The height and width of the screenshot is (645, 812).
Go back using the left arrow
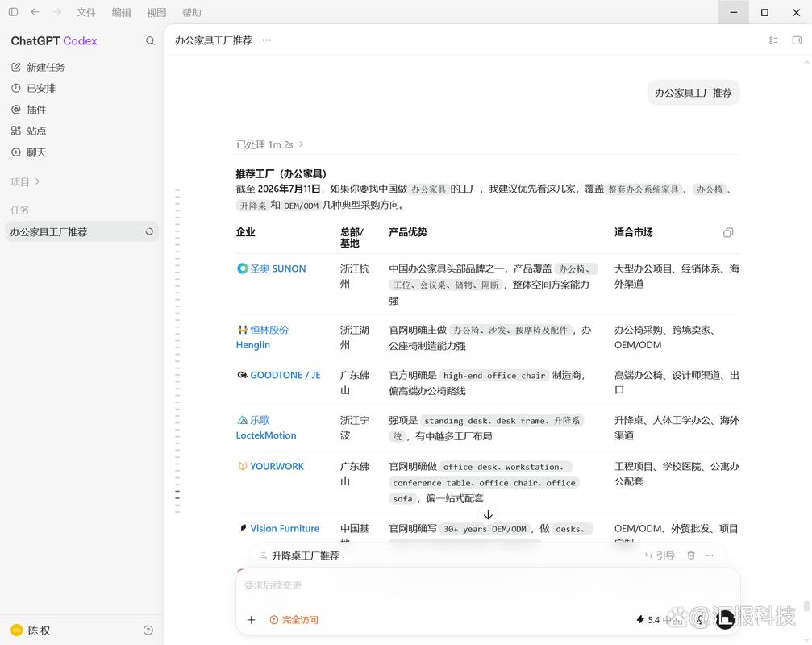tap(35, 12)
